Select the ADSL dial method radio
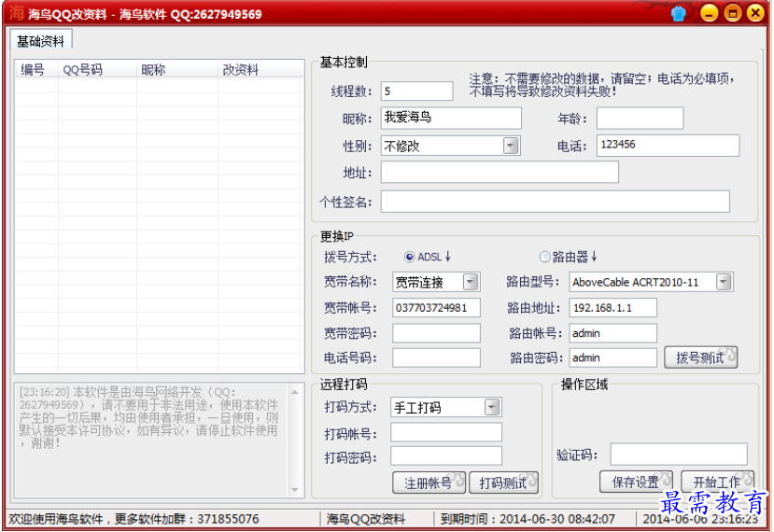This screenshot has height=532, width=774. (409, 257)
